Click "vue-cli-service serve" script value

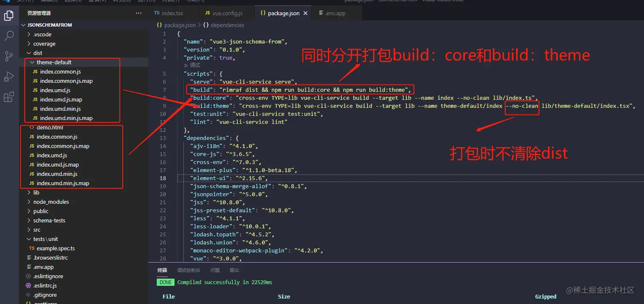pos(257,81)
